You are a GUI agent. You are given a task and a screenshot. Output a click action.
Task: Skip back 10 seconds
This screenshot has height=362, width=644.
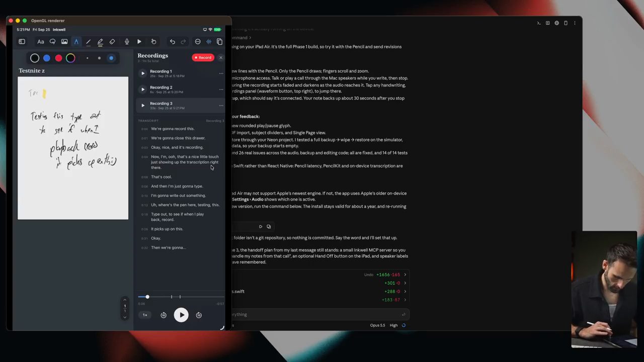164,315
